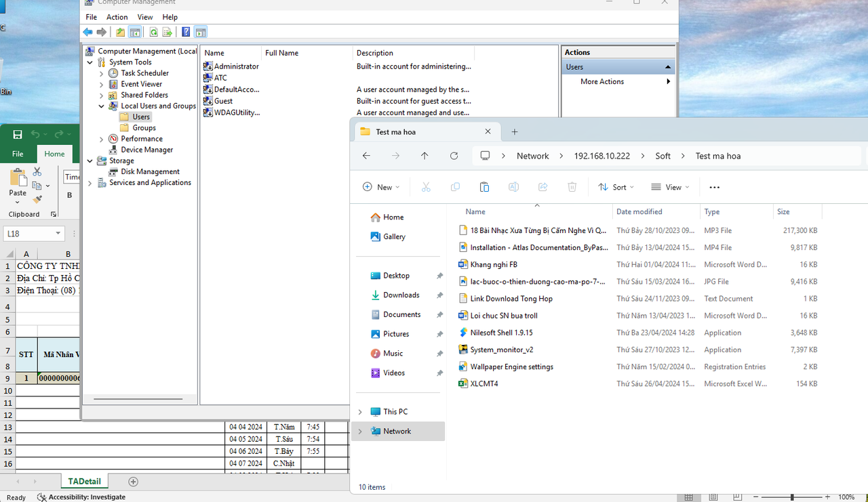
Task: Open See more ellipsis in File Explorer
Action: pos(714,187)
